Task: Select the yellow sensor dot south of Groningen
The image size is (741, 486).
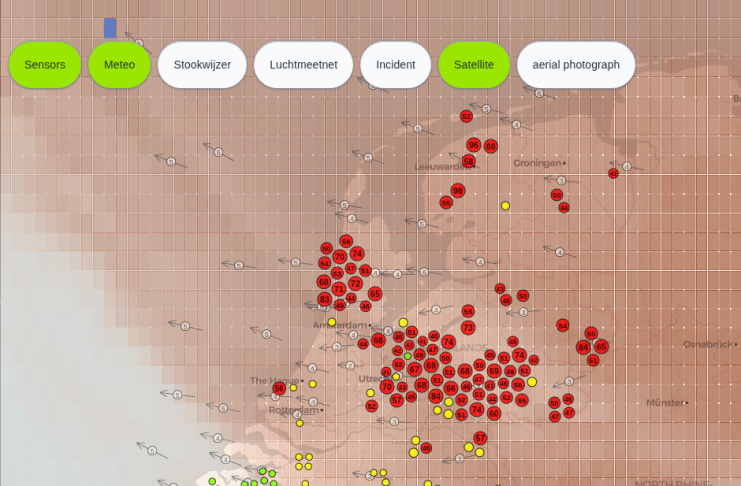Action: [x=505, y=206]
